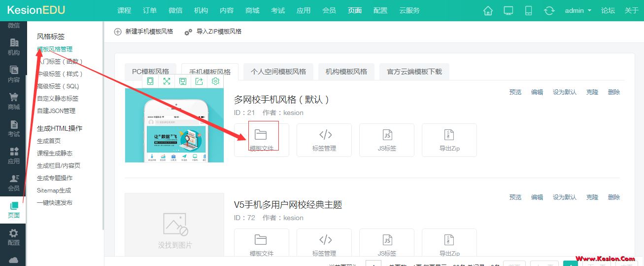Open the admin user dropdown
The height and width of the screenshot is (266, 644).
pyautogui.click(x=578, y=10)
